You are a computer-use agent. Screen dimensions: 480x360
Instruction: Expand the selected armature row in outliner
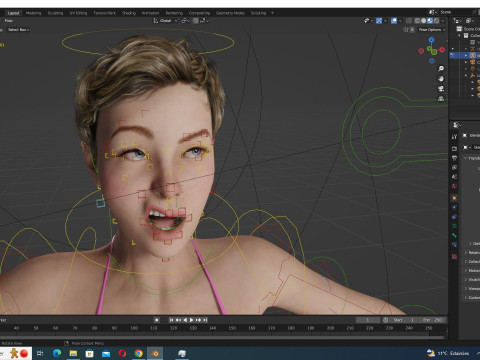[466, 55]
